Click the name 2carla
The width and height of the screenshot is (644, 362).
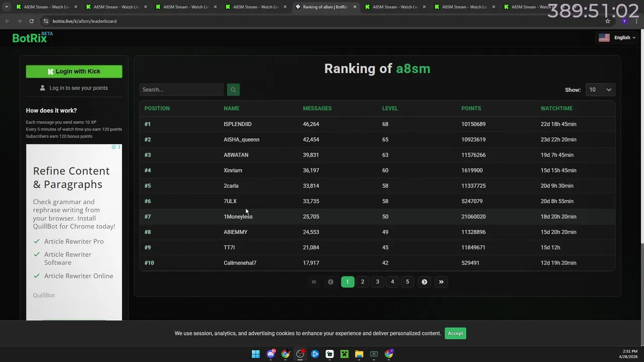coord(231,186)
